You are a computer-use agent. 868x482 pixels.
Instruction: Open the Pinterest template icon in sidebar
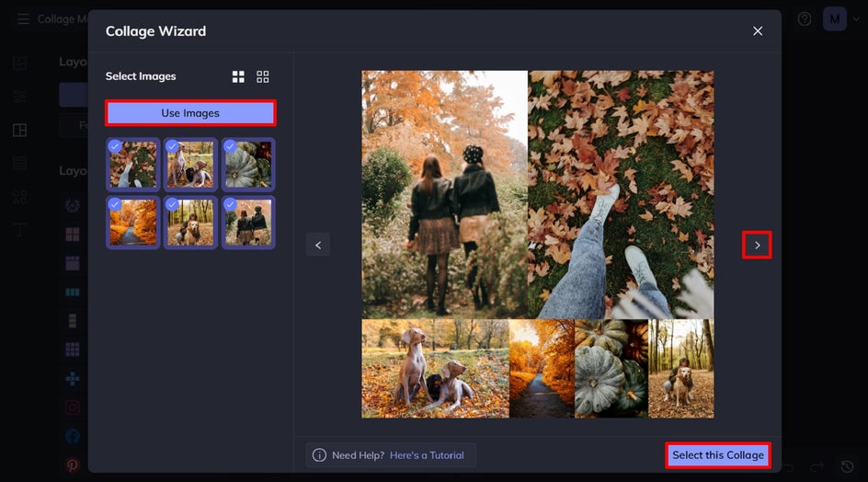coord(73,465)
